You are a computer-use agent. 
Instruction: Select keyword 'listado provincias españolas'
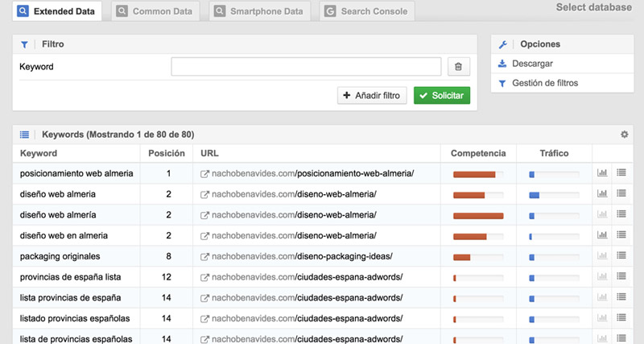coord(75,318)
